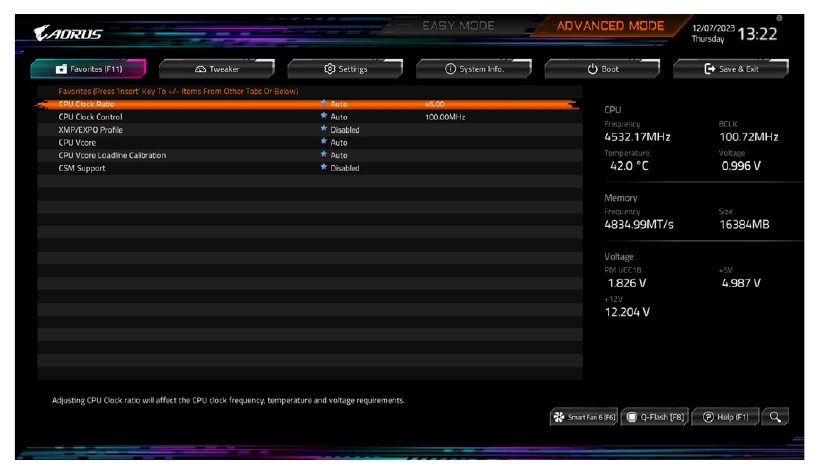Click the info icon on System Info. tab

click(450, 69)
